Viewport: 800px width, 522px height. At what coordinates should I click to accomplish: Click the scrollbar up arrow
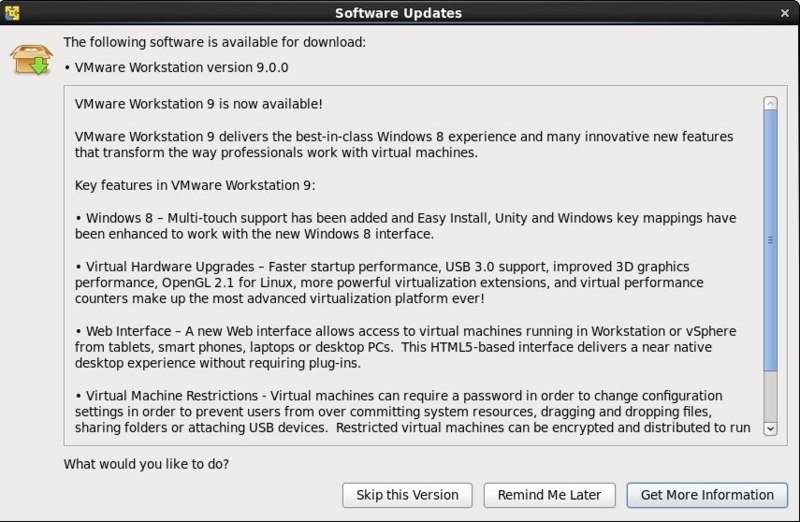point(770,103)
